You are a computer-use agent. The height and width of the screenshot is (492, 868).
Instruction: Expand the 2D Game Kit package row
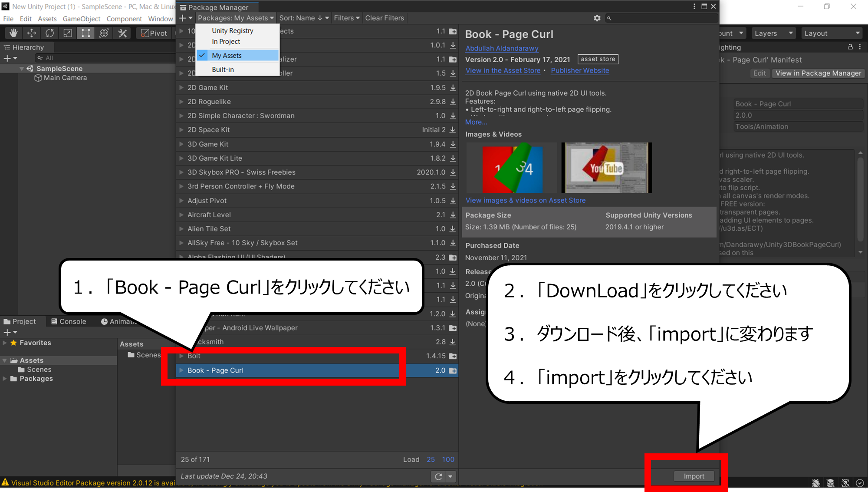point(181,87)
